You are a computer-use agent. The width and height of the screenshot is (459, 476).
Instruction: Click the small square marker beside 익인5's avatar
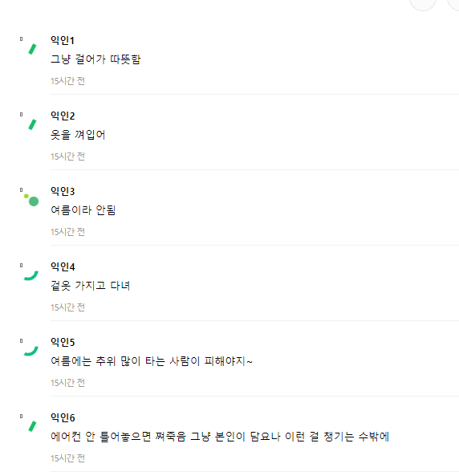pyautogui.click(x=21, y=340)
